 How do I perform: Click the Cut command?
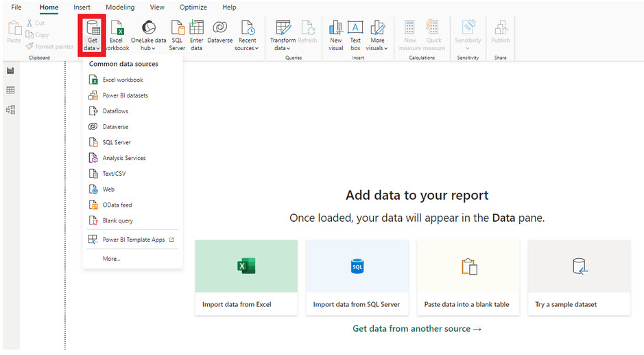(36, 23)
